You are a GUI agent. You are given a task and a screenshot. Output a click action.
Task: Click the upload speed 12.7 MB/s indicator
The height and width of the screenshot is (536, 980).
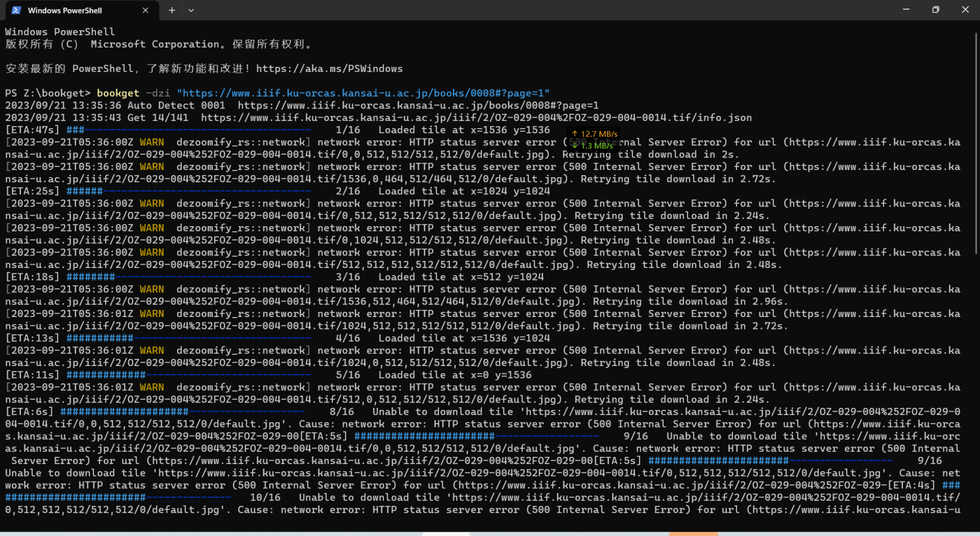[595, 134]
